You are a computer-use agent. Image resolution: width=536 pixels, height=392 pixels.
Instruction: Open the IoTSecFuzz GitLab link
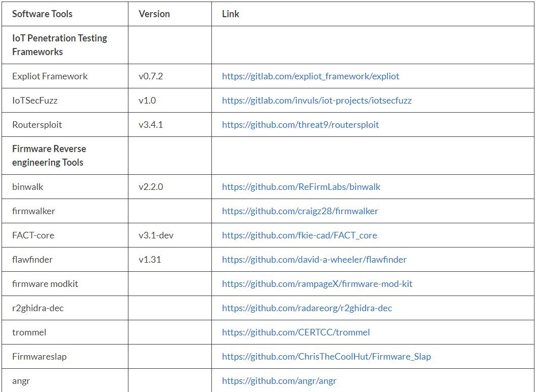point(317,101)
